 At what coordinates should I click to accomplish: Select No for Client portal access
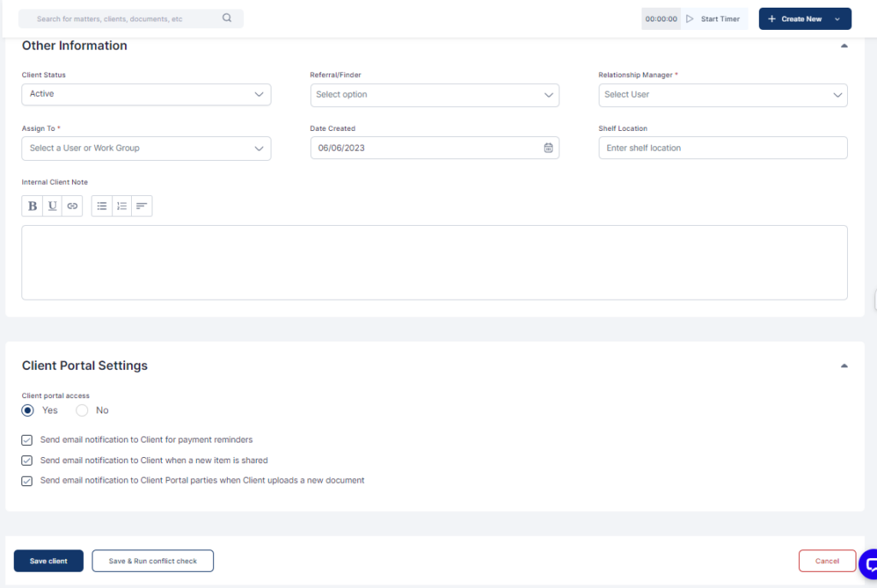(82, 411)
